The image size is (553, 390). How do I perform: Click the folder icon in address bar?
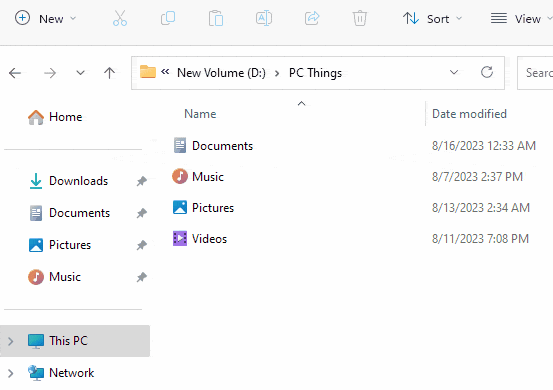coord(148,72)
